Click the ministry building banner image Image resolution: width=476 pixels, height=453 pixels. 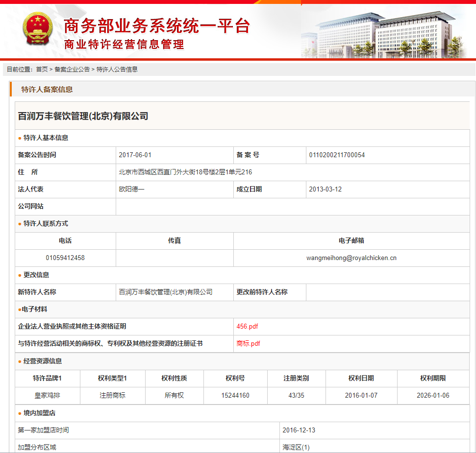pos(383,35)
